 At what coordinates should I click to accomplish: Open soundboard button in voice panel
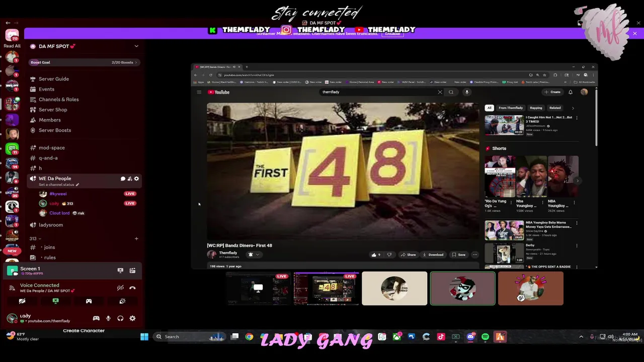click(122, 301)
